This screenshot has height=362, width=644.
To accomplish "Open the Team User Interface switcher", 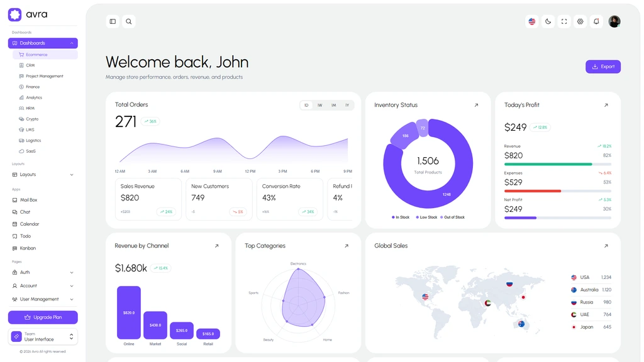I will 43,337.
